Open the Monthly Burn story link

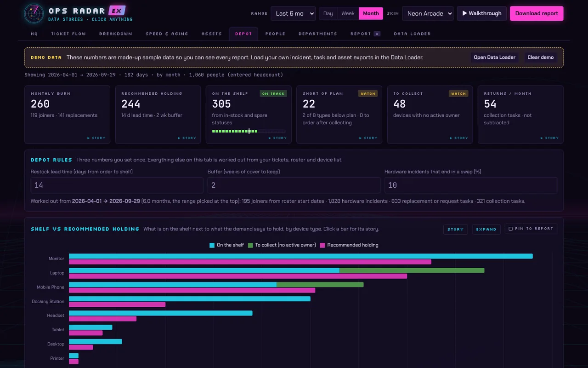[96, 138]
